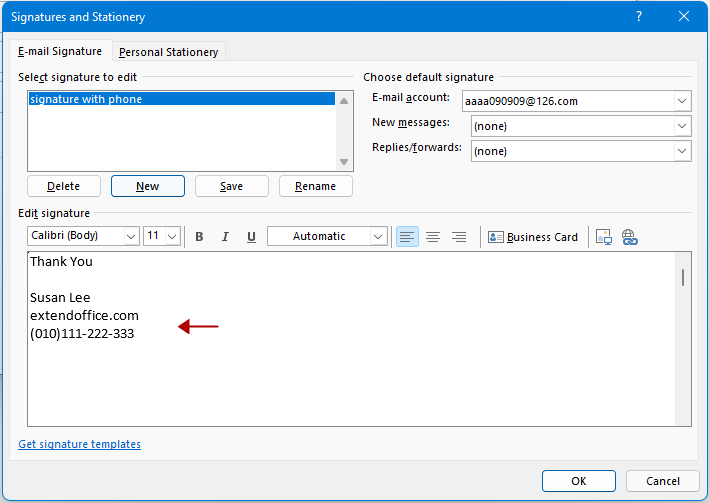Open Automatic font color picker
The width and height of the screenshot is (710, 503).
click(378, 237)
